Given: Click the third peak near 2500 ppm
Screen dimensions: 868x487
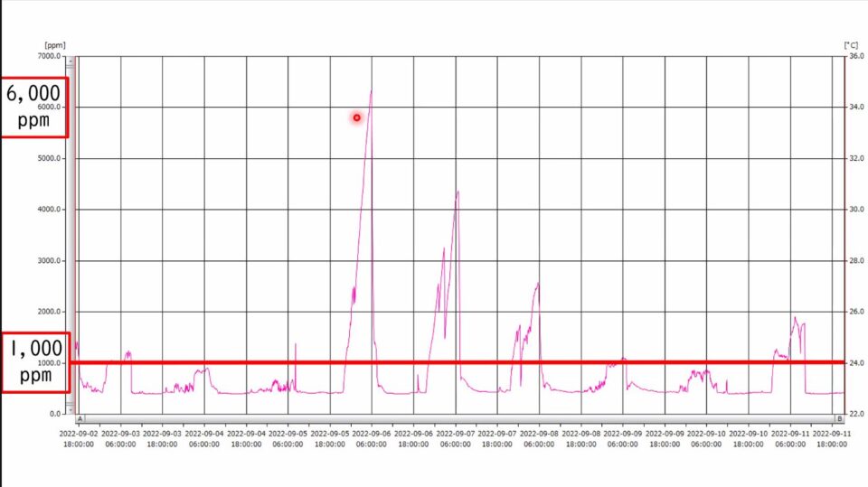Looking at the screenshot, I should [x=538, y=284].
